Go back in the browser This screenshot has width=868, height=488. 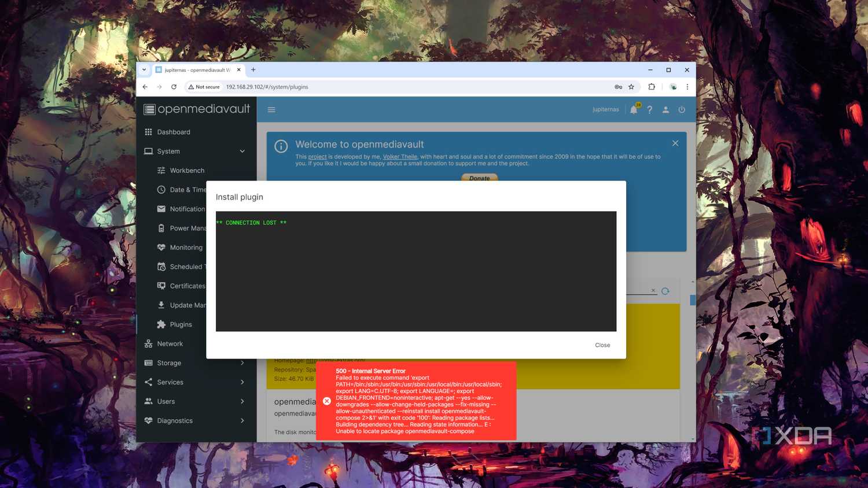[x=145, y=87]
